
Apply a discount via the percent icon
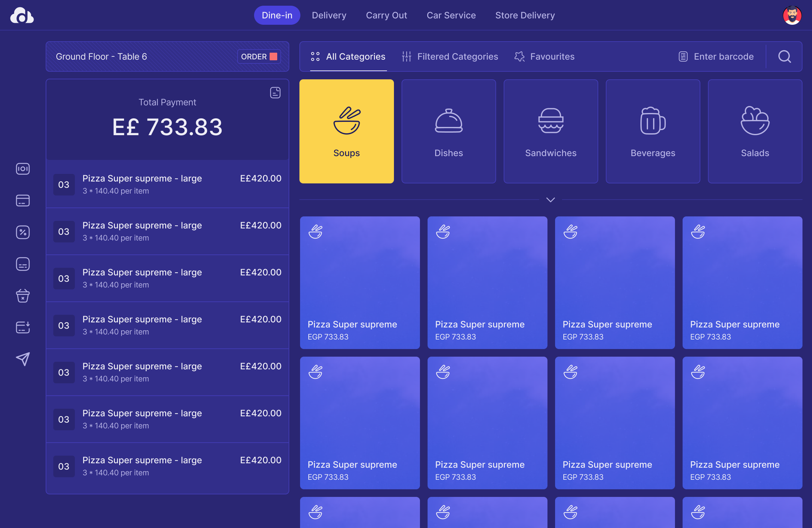tap(23, 232)
